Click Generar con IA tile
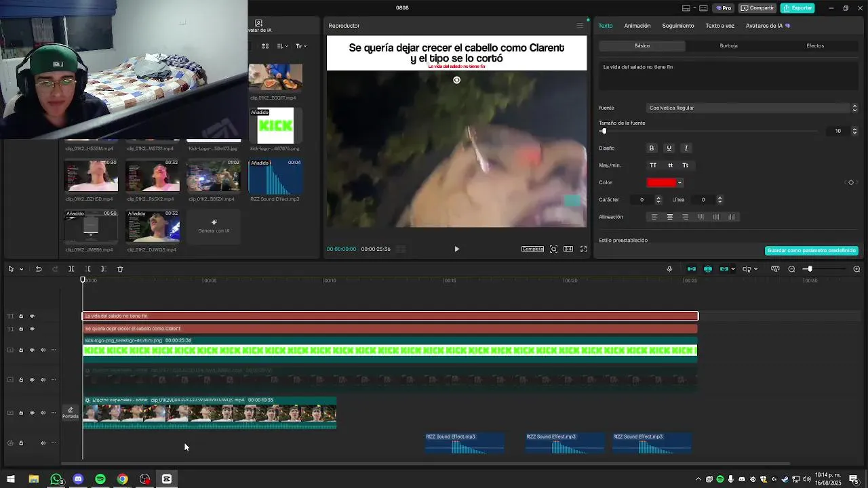This screenshot has width=868, height=488. [214, 226]
